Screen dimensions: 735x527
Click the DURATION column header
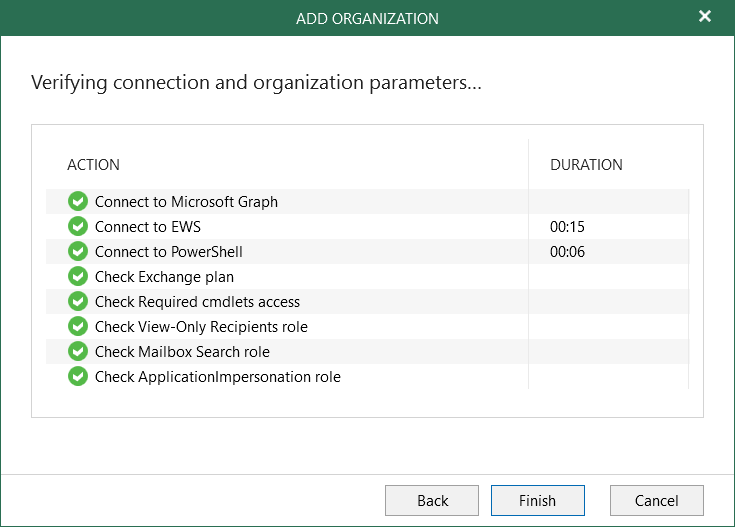[586, 165]
